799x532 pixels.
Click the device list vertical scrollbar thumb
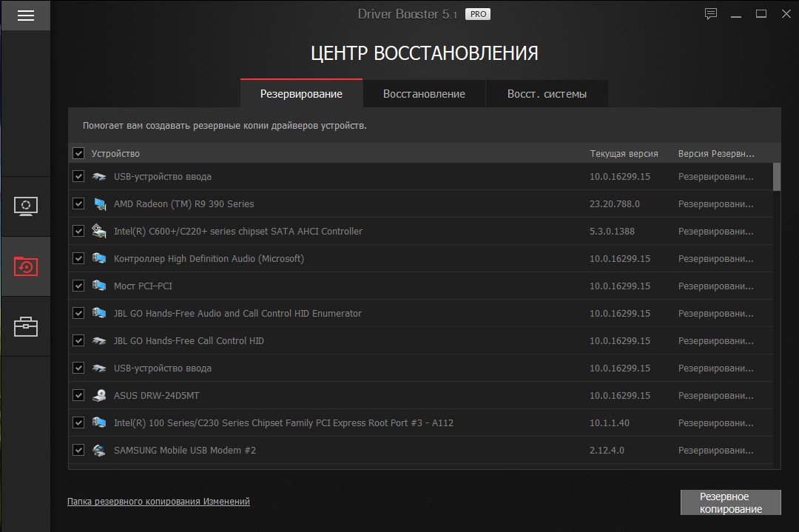(776, 177)
